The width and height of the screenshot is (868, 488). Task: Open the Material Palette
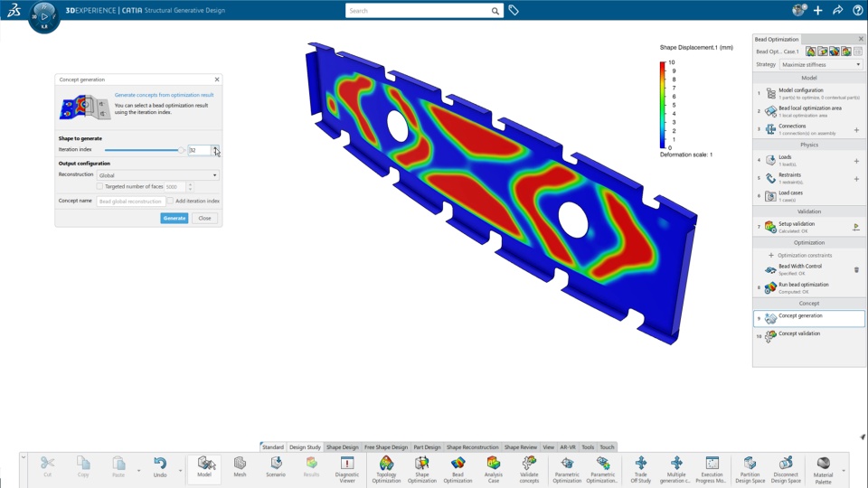click(x=823, y=470)
